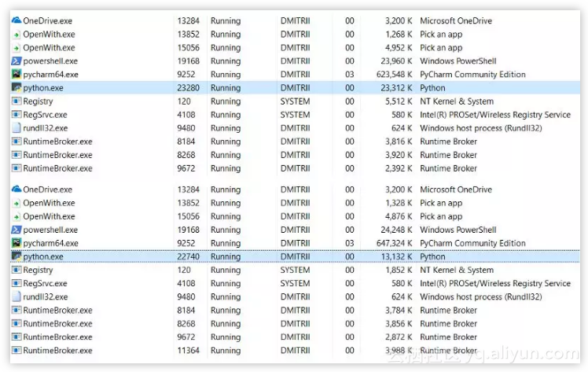Click Python description in the PID 23280 row
Image resolution: width=588 pixels, height=372 pixels.
click(x=432, y=88)
